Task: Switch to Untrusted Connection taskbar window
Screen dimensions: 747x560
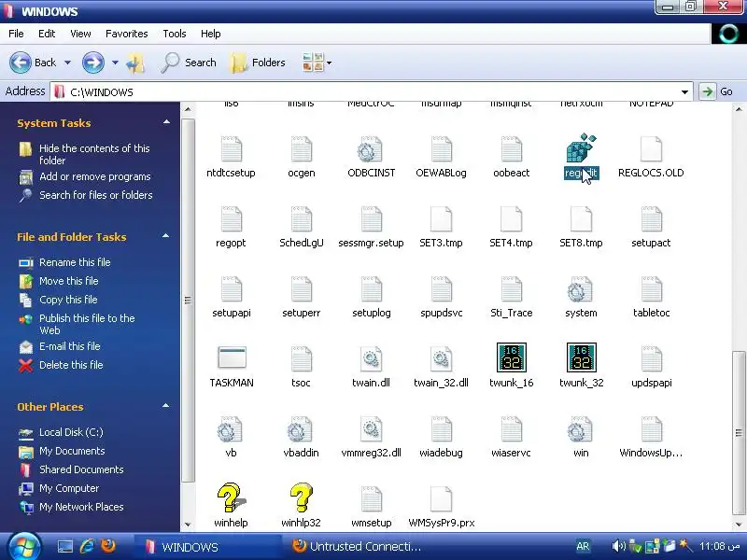Action: tap(357, 546)
